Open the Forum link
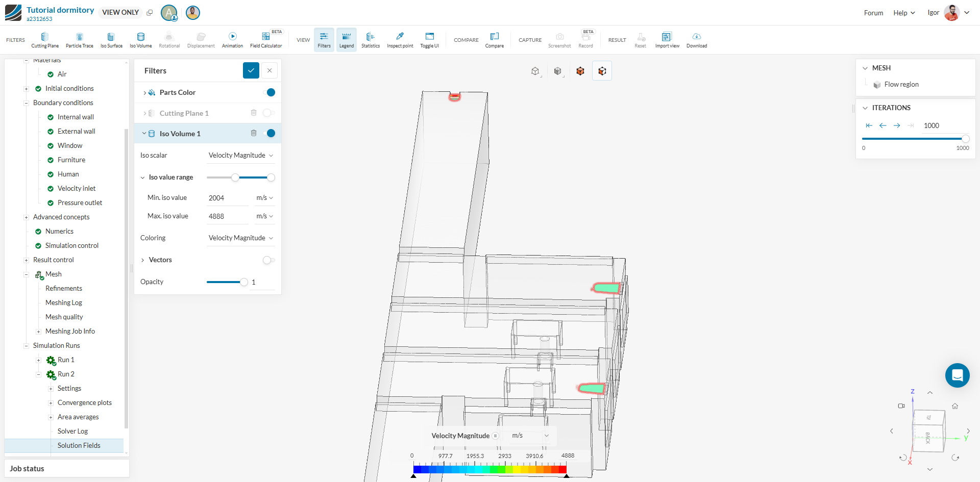This screenshot has height=482, width=980. pyautogui.click(x=873, y=13)
